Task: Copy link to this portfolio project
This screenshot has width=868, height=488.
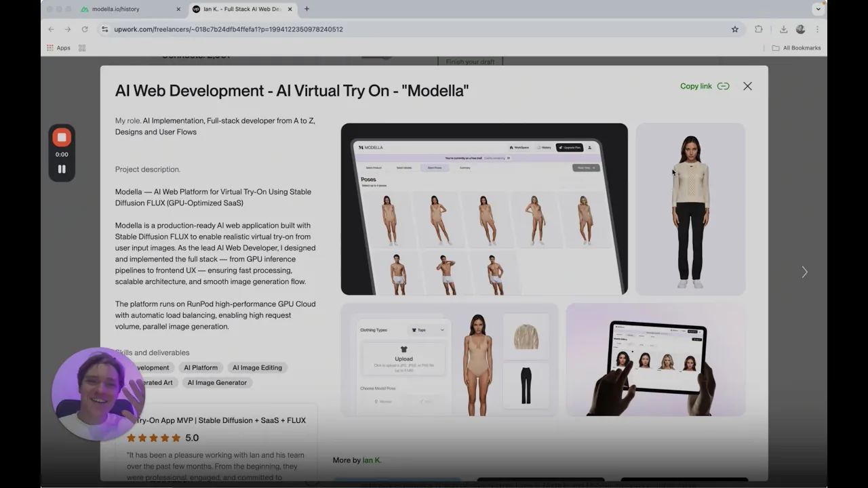Action: coord(705,86)
